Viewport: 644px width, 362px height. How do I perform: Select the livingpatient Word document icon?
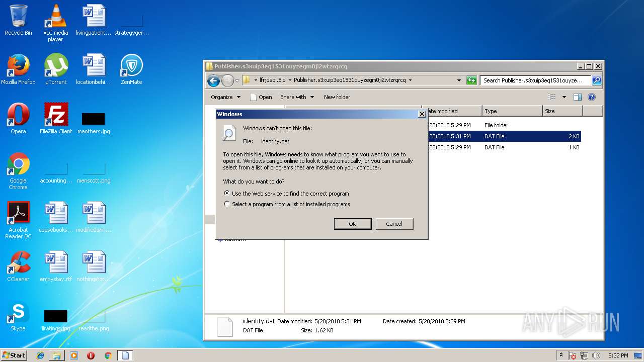(94, 20)
